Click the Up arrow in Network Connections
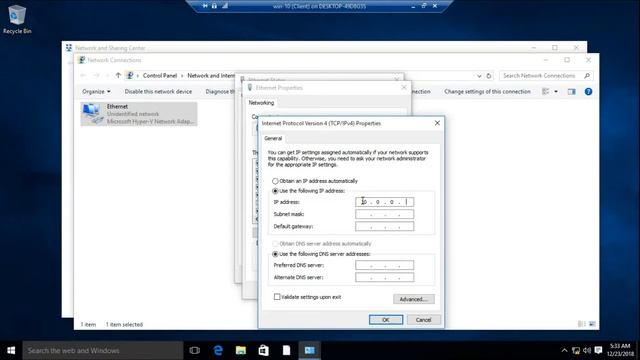640x360 pixels. 118,76
